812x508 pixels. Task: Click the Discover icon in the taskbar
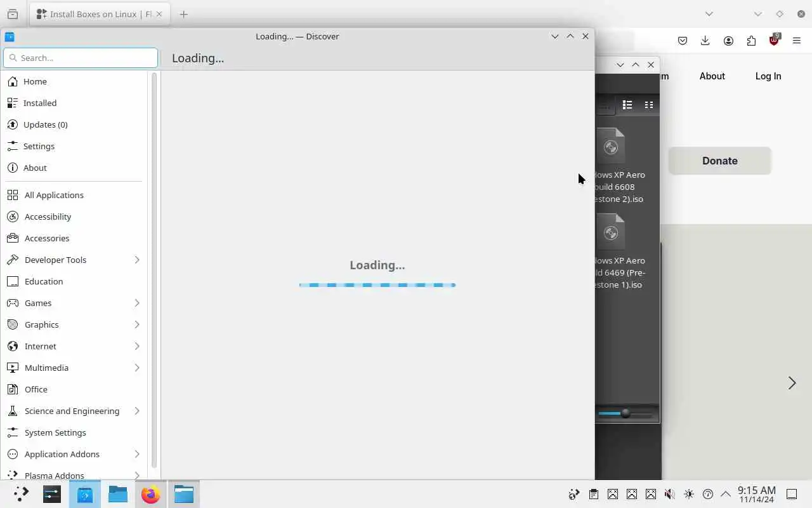(85, 494)
